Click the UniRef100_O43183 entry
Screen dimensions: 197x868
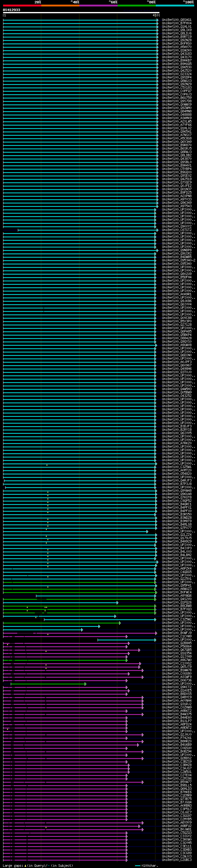tap(177, 54)
